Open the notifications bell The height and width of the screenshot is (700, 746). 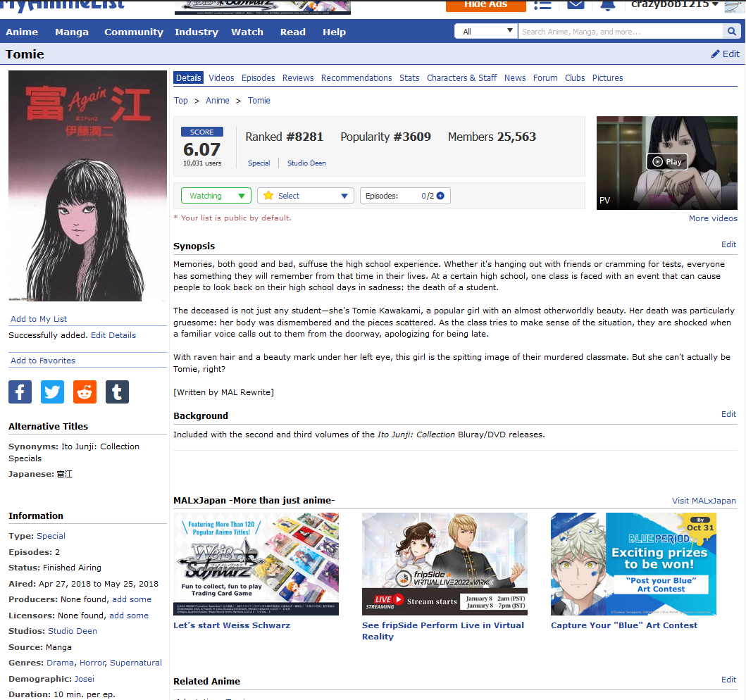[x=607, y=5]
